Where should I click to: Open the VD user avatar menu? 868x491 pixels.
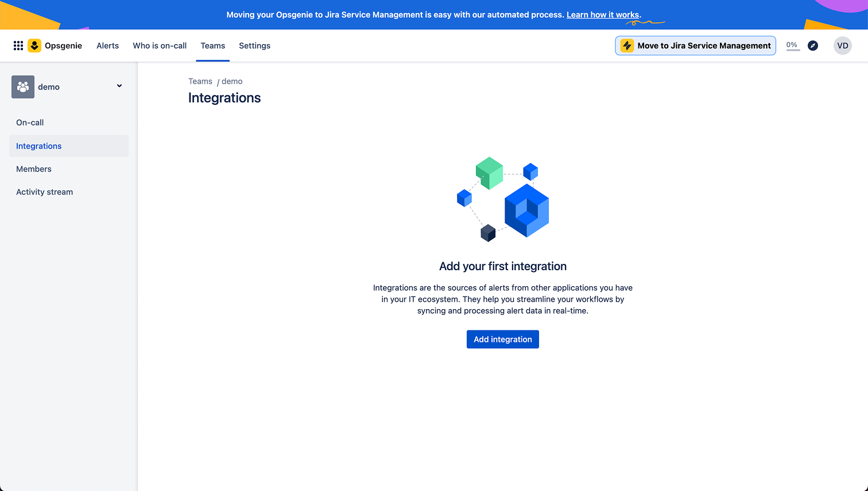(x=842, y=46)
